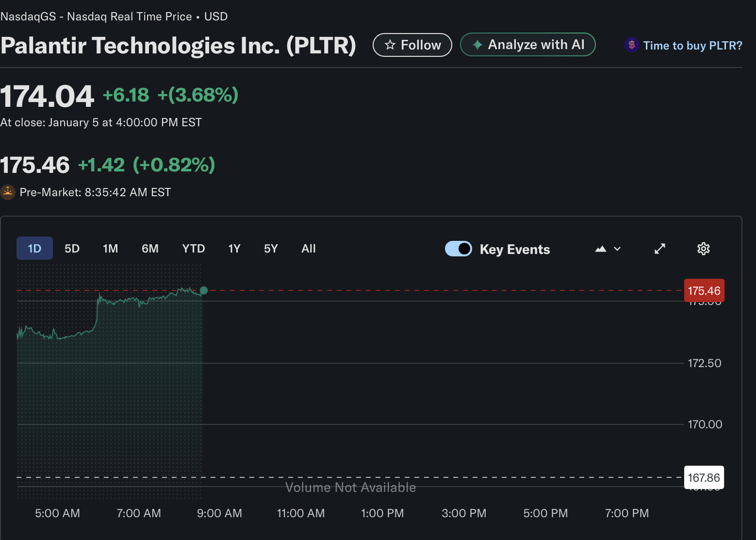Open chart type dropdown chevron
The width and height of the screenshot is (756, 540).
(x=617, y=249)
